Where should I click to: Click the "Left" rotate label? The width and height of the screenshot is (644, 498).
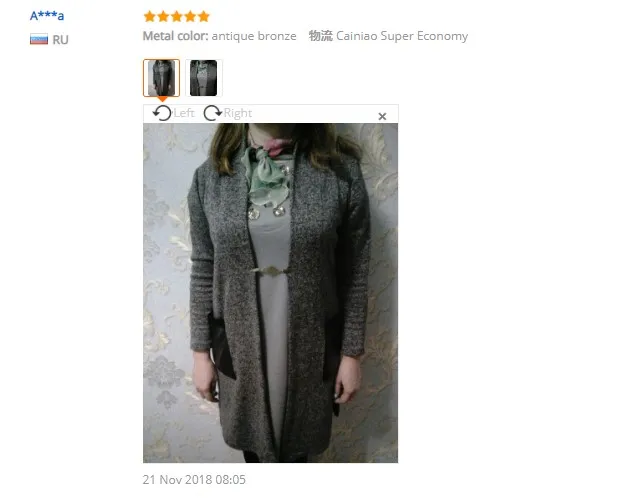point(184,113)
